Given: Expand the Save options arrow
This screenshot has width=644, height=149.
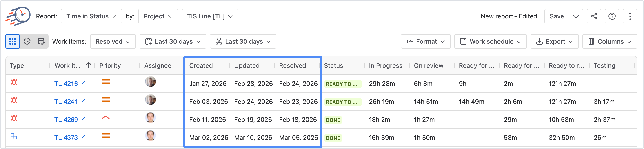Looking at the screenshot, I should 576,16.
